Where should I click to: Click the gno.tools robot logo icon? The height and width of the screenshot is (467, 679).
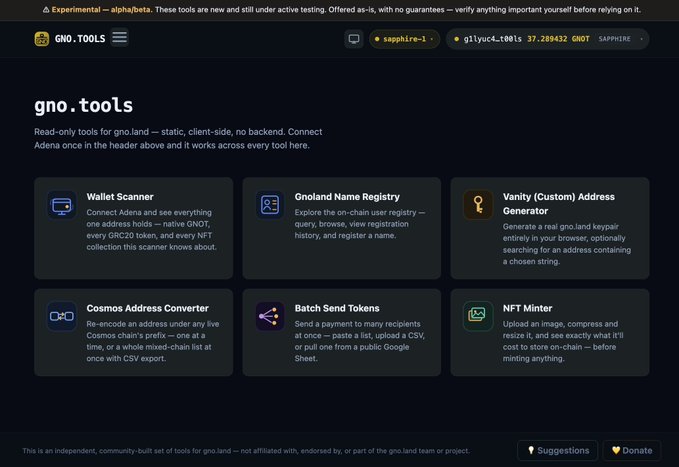click(42, 39)
